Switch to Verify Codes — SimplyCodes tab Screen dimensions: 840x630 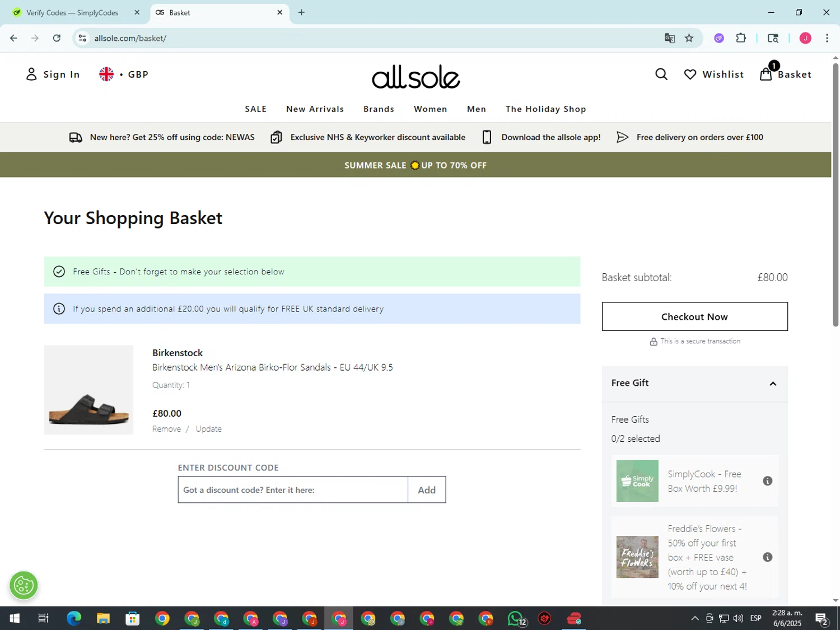[73, 12]
